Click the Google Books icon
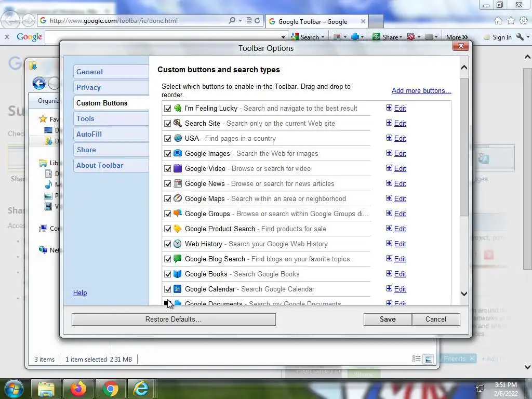 pyautogui.click(x=178, y=274)
